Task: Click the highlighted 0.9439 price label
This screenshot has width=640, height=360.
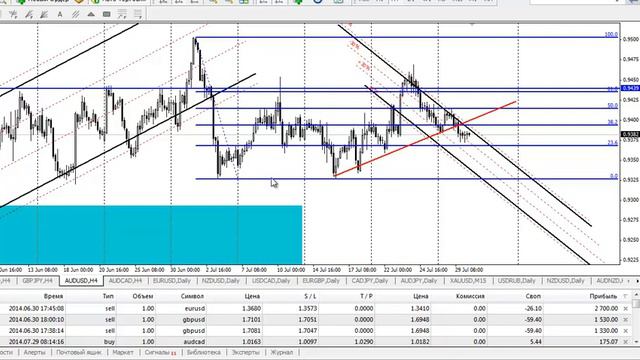Action: tap(630, 88)
